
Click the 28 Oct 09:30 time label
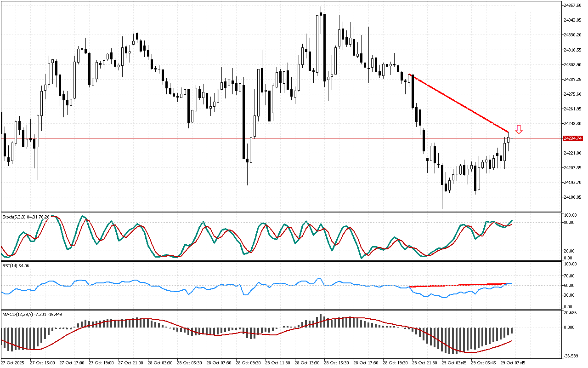tap(249, 362)
